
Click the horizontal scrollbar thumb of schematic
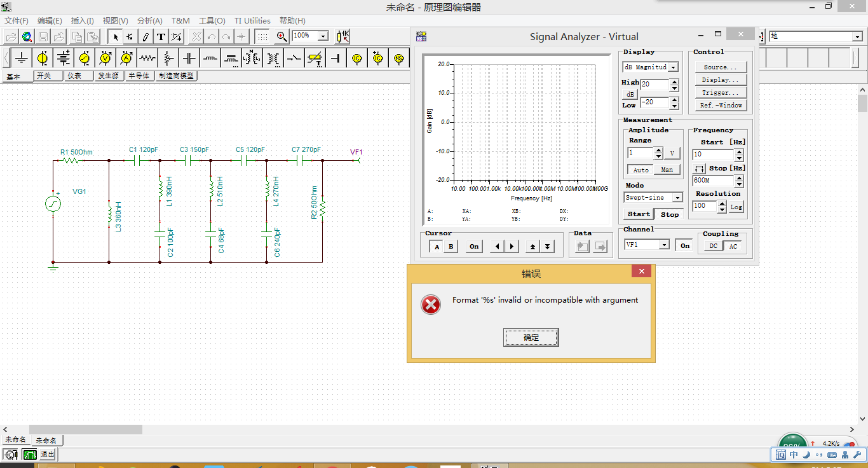[x=86, y=430]
